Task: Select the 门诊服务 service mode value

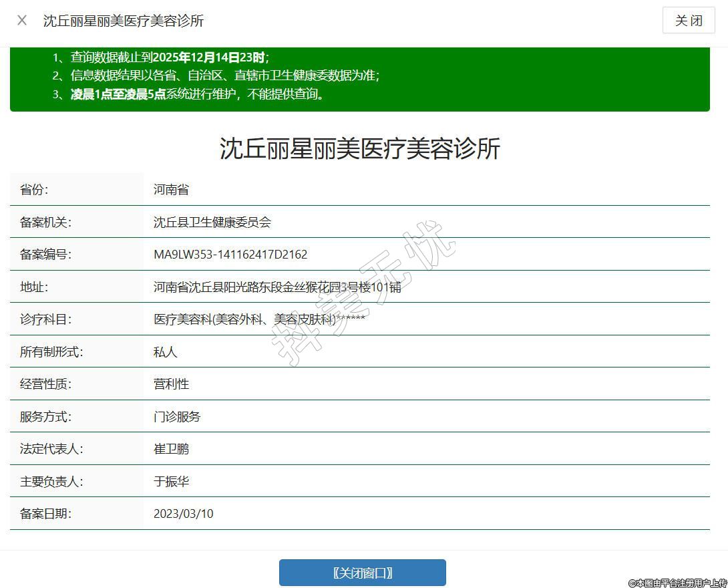Action: pos(177,417)
